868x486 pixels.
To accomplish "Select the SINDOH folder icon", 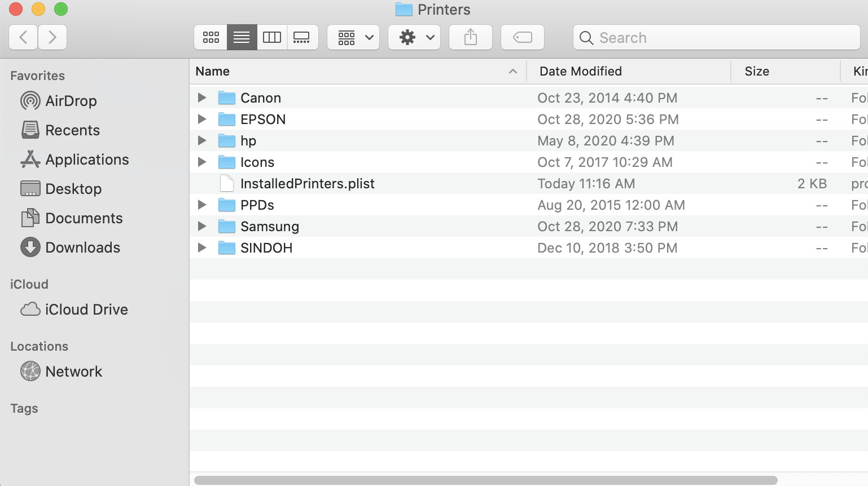I will pyautogui.click(x=227, y=248).
